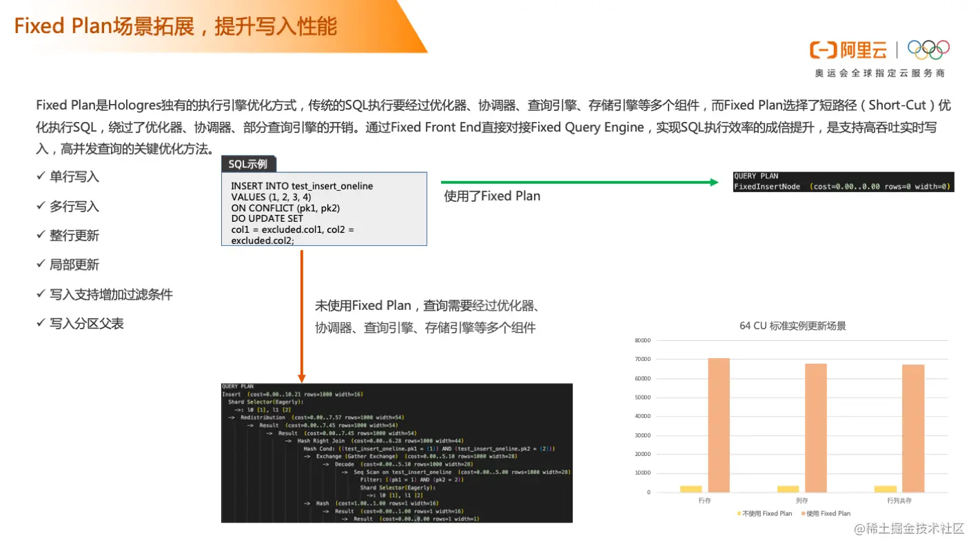This screenshot has height=551, width=980.
Task: Click the 30000 y-axis label
Action: click(x=642, y=435)
